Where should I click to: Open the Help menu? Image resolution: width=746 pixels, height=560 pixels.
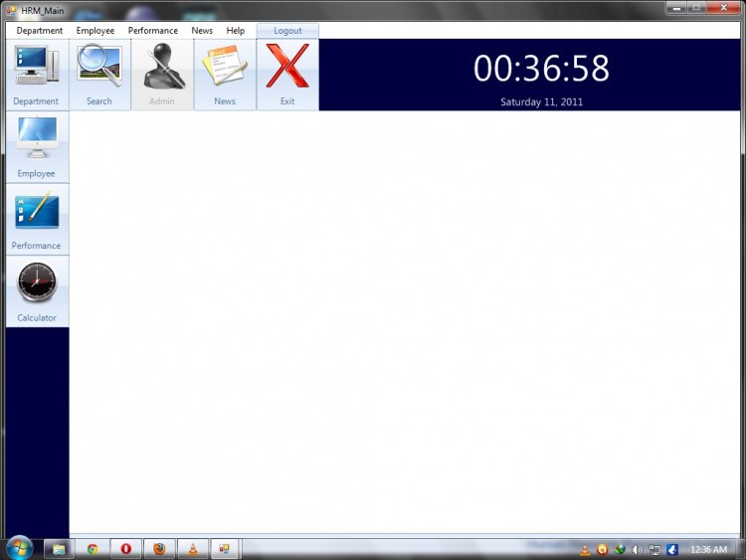[236, 31]
